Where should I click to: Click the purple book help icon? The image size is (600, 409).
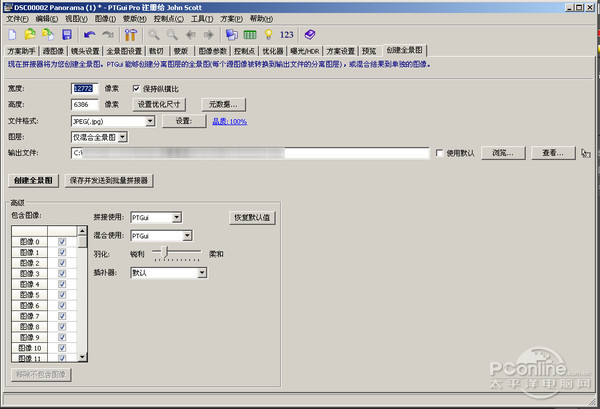(310, 35)
